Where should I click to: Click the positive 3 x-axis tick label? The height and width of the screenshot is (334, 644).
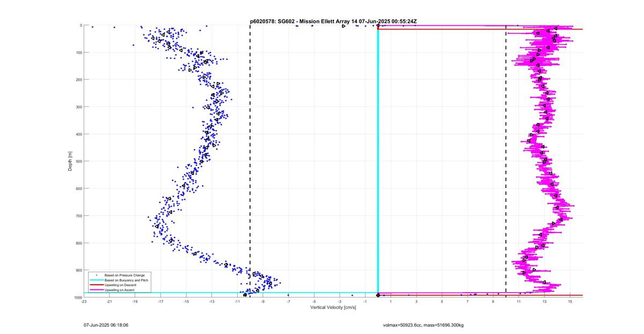coord(416,301)
